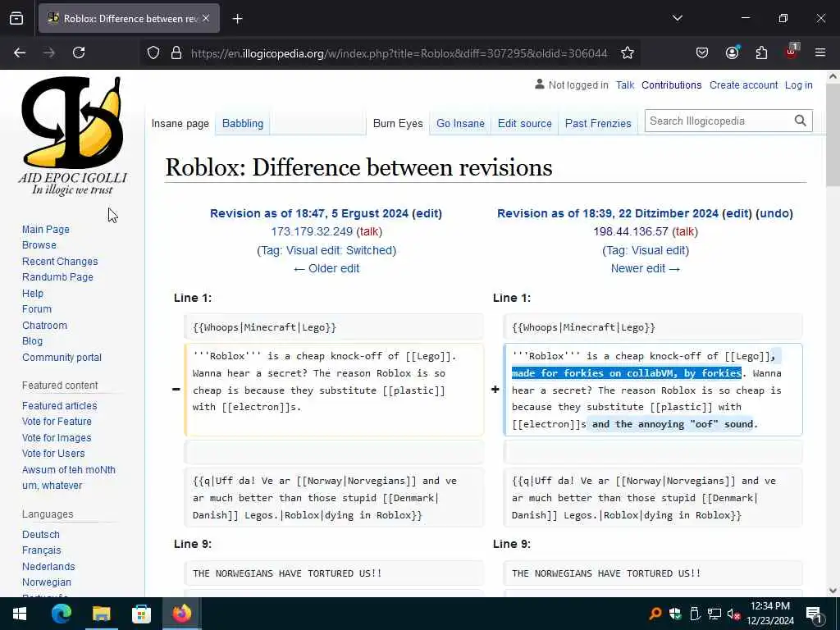Image resolution: width=840 pixels, height=630 pixels.
Task: Bookmark this page with the star icon
Action: 628,53
